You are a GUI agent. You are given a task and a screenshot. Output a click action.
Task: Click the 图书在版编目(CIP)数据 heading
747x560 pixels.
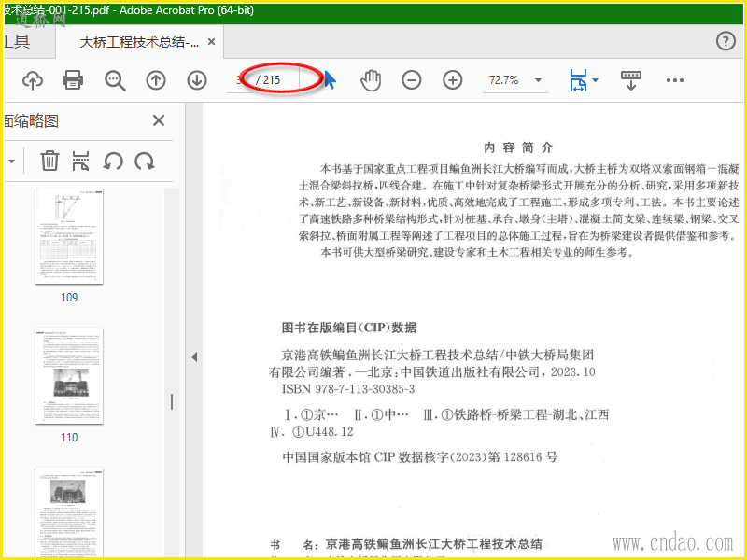pos(349,328)
